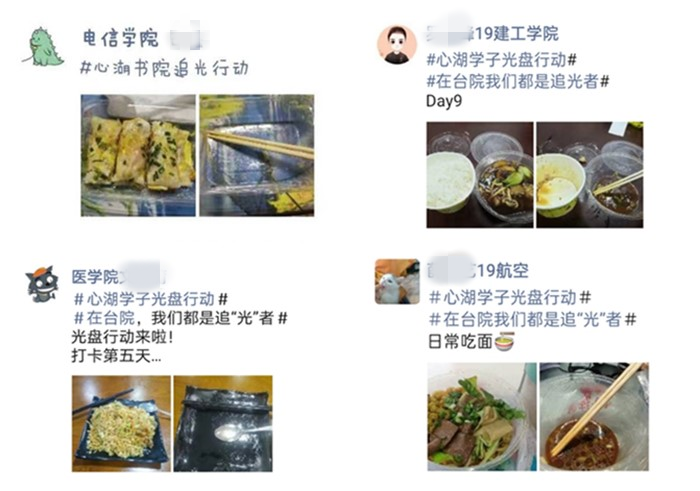Open hashtag #心湖书院追光行动
Screen dimensions: 700x491
pyautogui.click(x=164, y=69)
